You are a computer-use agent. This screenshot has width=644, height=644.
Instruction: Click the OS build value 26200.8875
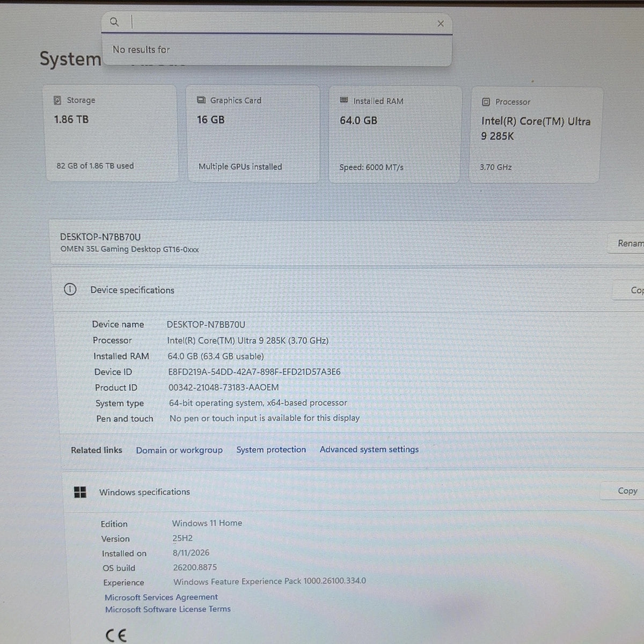(195, 567)
